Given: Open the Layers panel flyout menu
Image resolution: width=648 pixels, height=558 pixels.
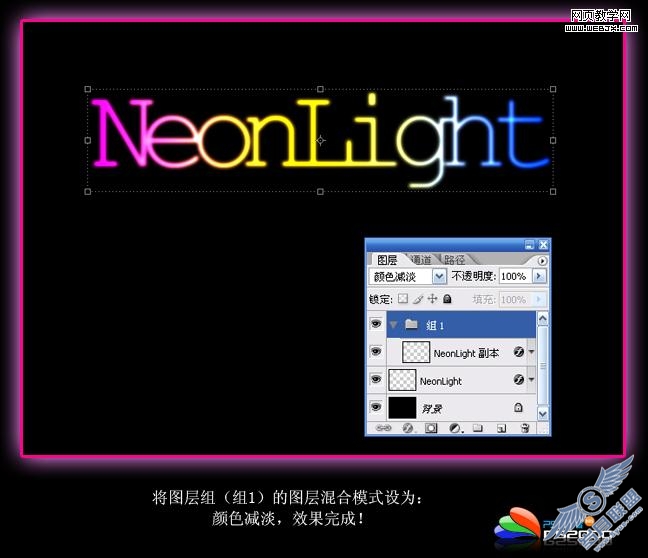Looking at the screenshot, I should tap(542, 261).
